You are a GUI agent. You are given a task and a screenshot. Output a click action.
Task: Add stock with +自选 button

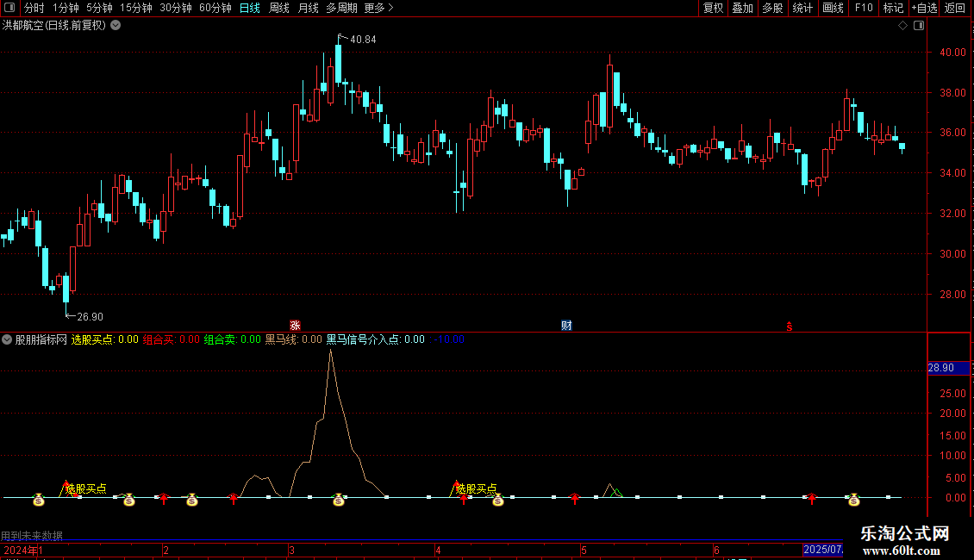(924, 8)
